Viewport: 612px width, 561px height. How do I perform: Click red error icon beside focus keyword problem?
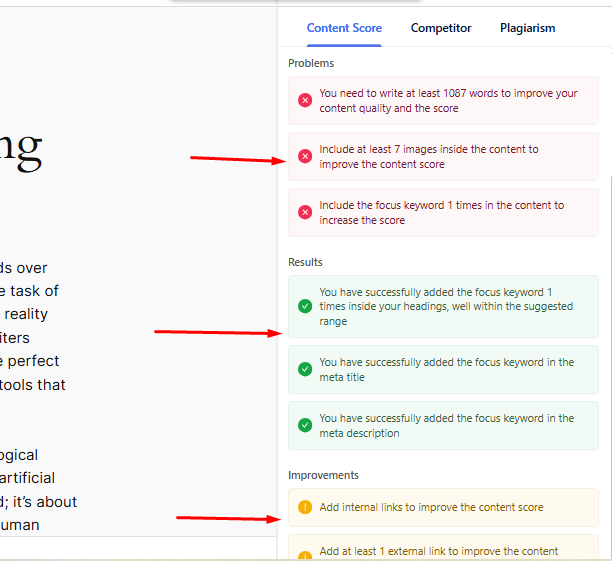(305, 213)
